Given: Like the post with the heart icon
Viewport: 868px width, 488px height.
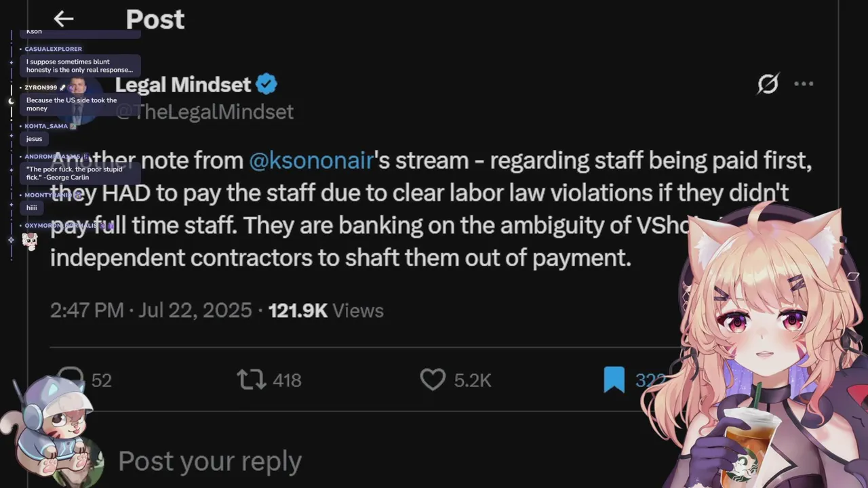Looking at the screenshot, I should click(x=433, y=380).
